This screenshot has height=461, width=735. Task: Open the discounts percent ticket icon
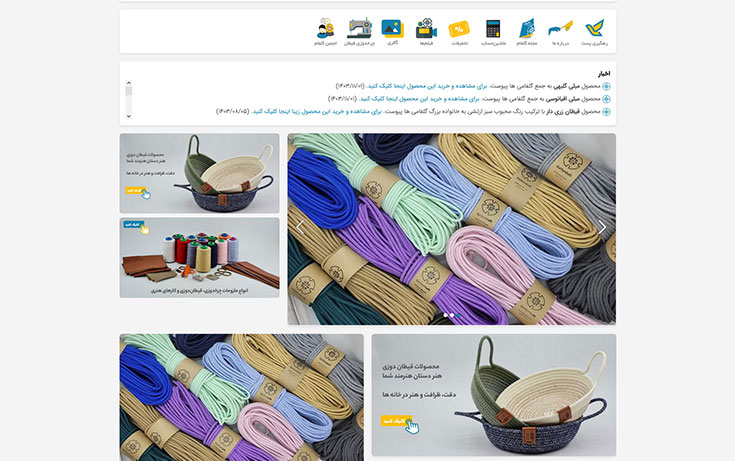[x=459, y=29]
